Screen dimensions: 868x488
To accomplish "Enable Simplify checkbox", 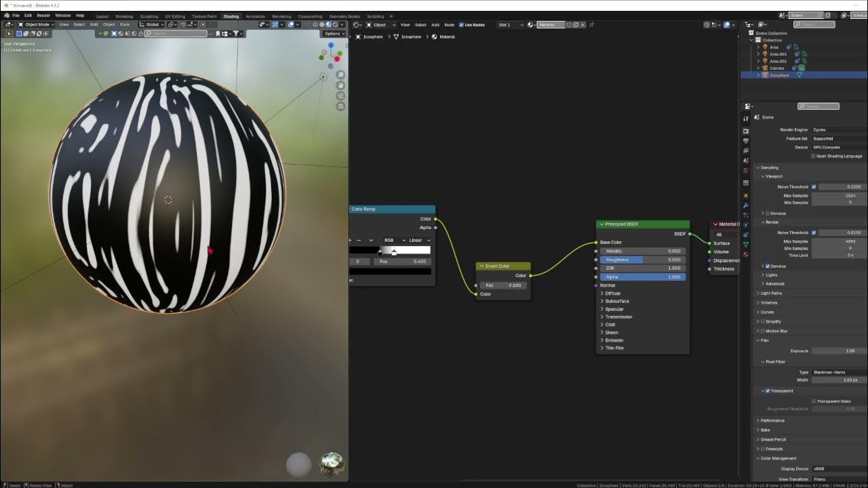I will [762, 321].
